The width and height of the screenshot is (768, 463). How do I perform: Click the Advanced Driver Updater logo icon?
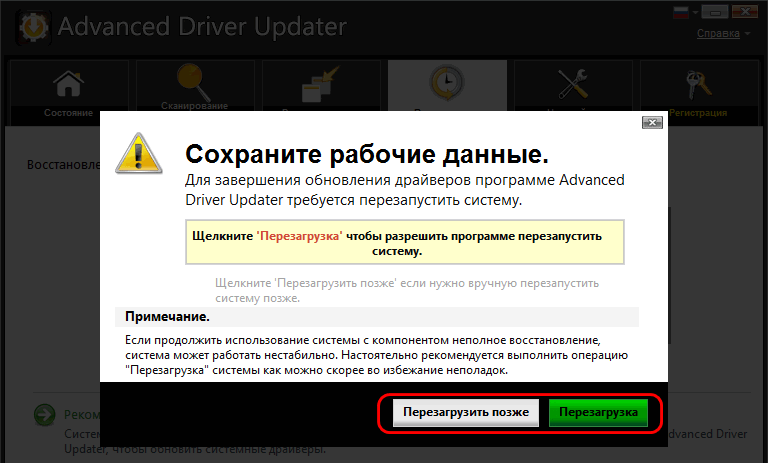33,27
